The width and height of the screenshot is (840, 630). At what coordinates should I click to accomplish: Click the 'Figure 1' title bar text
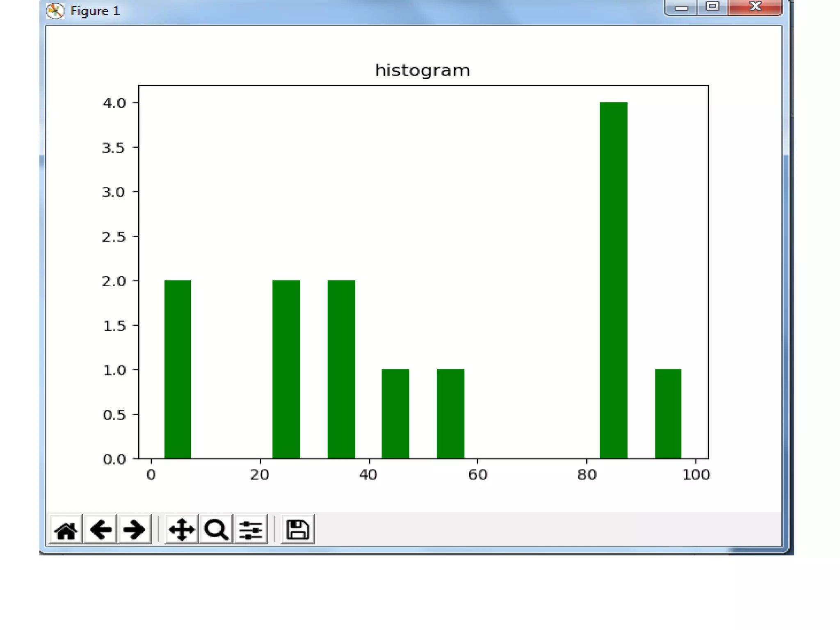click(95, 11)
